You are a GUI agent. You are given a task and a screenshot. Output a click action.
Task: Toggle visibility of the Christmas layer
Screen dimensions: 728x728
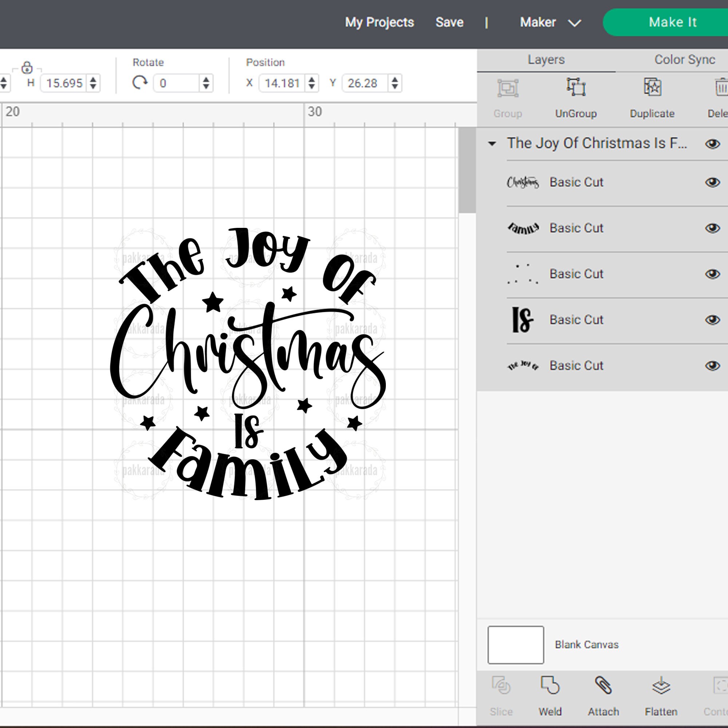click(x=712, y=182)
